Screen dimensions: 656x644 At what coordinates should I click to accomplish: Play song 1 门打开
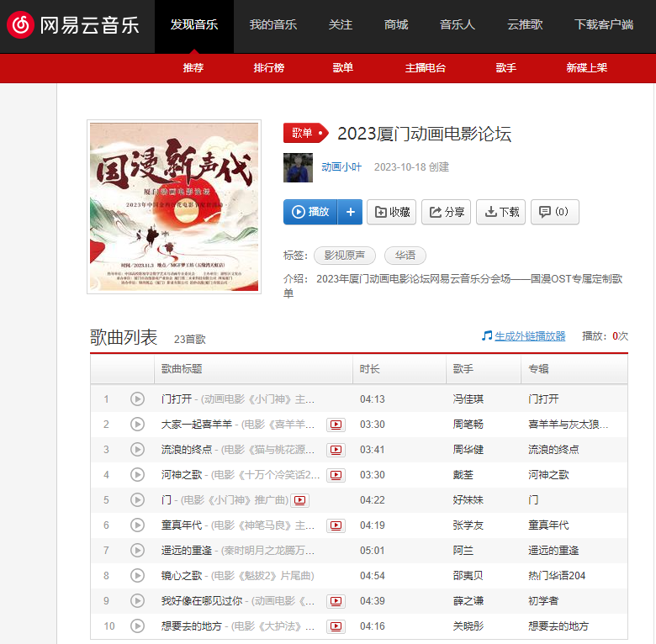pyautogui.click(x=137, y=399)
